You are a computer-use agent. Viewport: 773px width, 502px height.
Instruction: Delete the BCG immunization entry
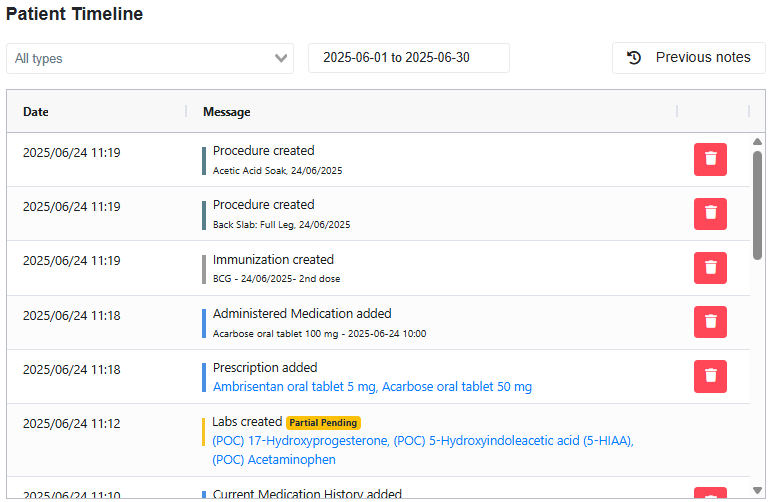pyautogui.click(x=710, y=267)
